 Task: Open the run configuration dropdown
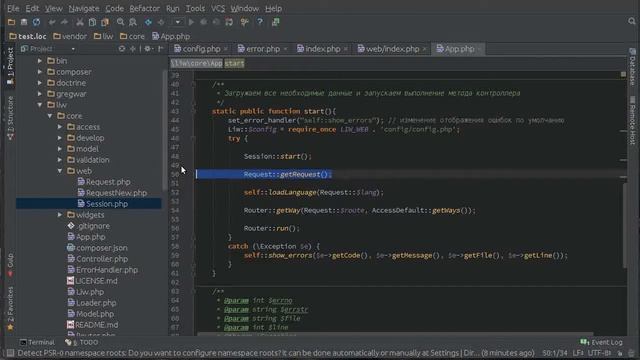coord(178,22)
